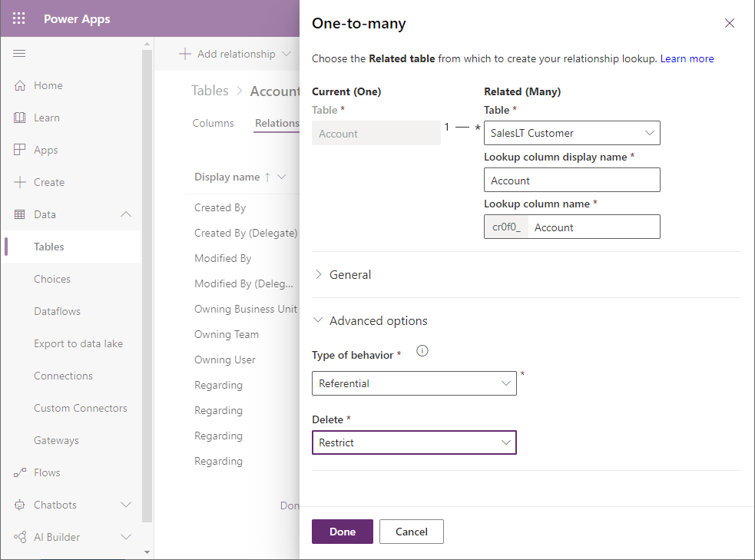Open the app launcher waffle icon
The width and height of the screenshot is (755, 560).
(20, 19)
